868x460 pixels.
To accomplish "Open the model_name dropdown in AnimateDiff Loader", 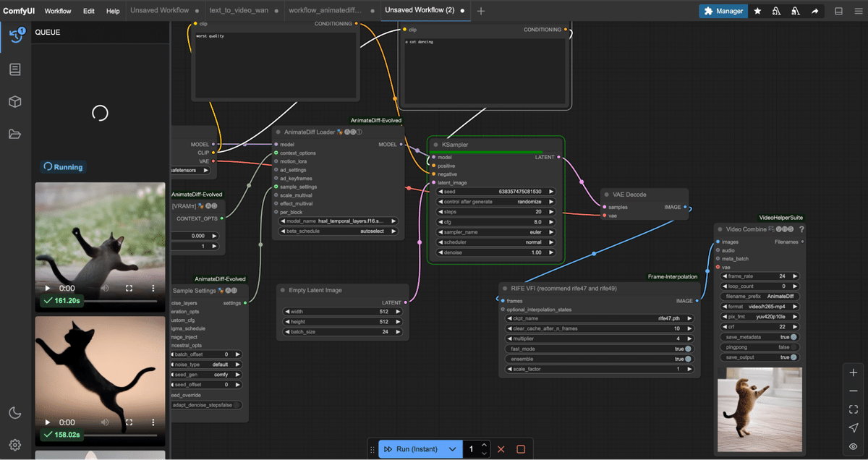I will pyautogui.click(x=339, y=221).
